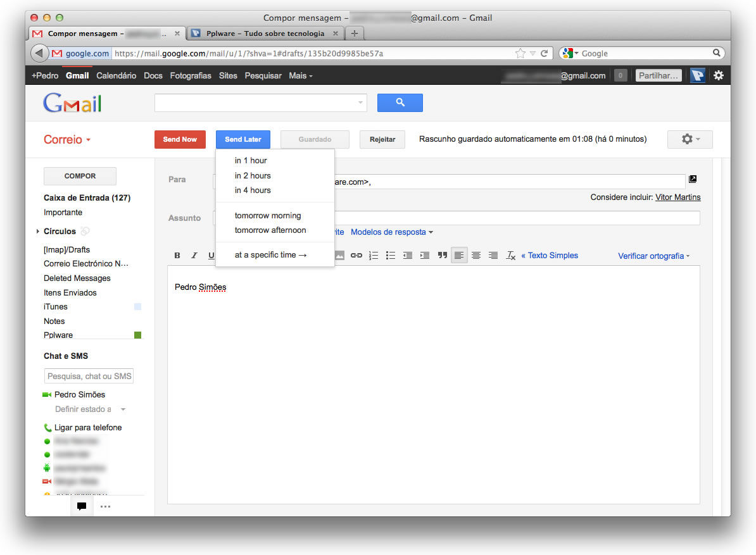Image resolution: width=756 pixels, height=555 pixels.
Task: Open Calendário in the Google bar
Action: pos(117,76)
